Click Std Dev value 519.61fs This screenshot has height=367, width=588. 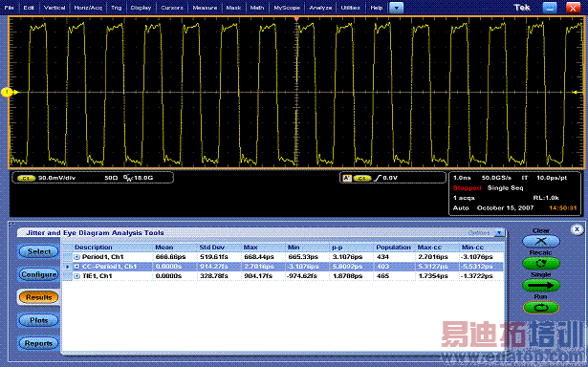pyautogui.click(x=214, y=257)
